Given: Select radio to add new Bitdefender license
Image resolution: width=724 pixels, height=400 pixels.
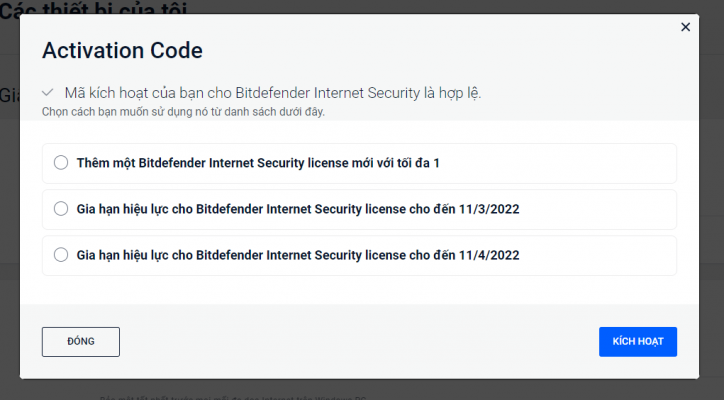Looking at the screenshot, I should coord(61,162).
